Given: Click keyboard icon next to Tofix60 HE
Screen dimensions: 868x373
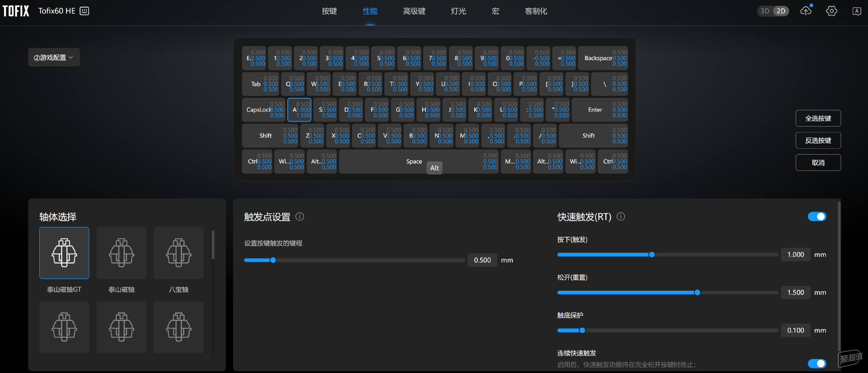Looking at the screenshot, I should (x=85, y=11).
